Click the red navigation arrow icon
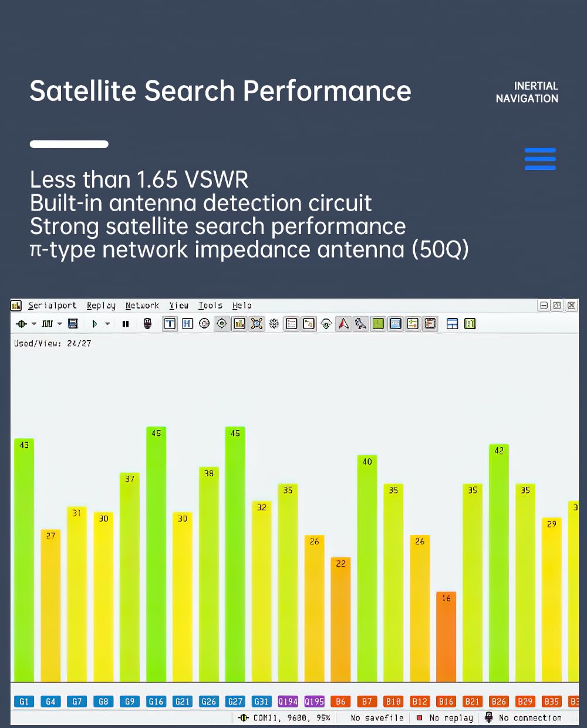Screen dimensions: 587x728 coord(343,323)
